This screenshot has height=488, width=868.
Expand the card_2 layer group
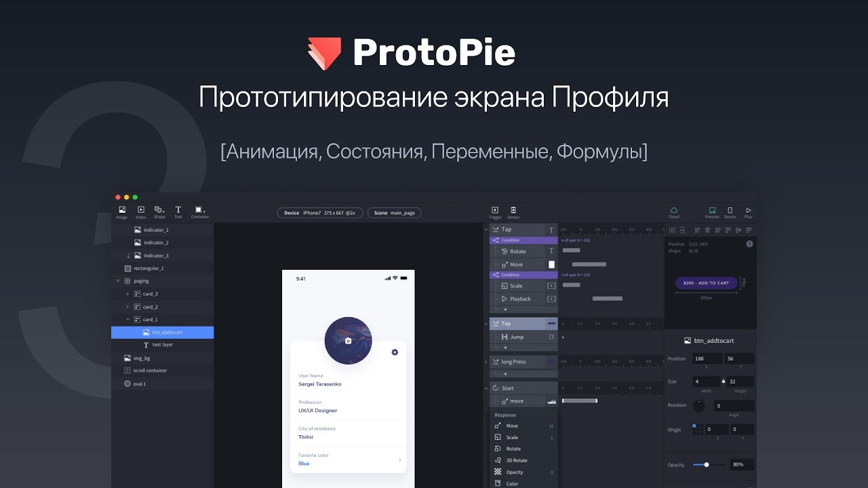tap(127, 306)
